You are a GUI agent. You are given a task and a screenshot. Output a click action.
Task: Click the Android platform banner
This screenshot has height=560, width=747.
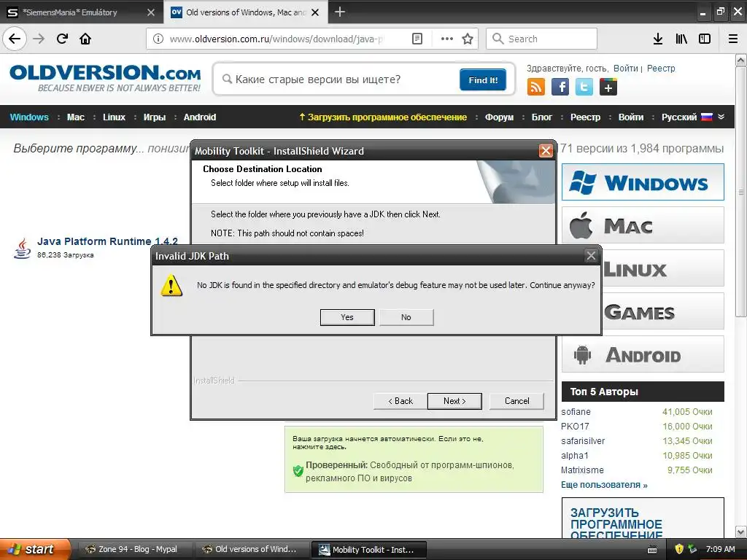pos(643,354)
